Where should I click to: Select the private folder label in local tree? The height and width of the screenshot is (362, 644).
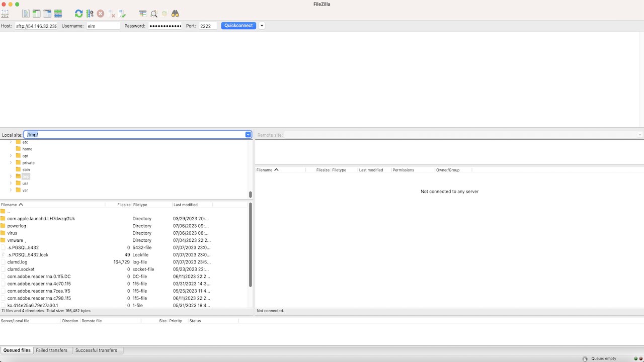click(x=29, y=163)
